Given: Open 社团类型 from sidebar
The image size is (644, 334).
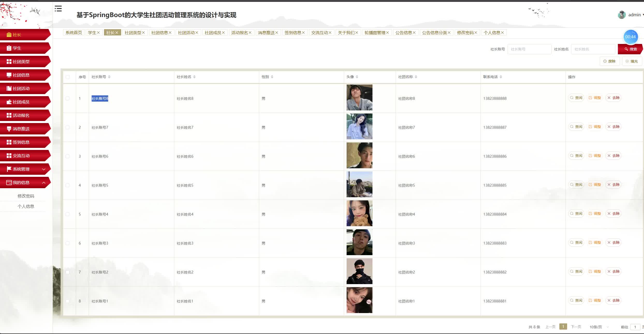Looking at the screenshot, I should (21, 62).
